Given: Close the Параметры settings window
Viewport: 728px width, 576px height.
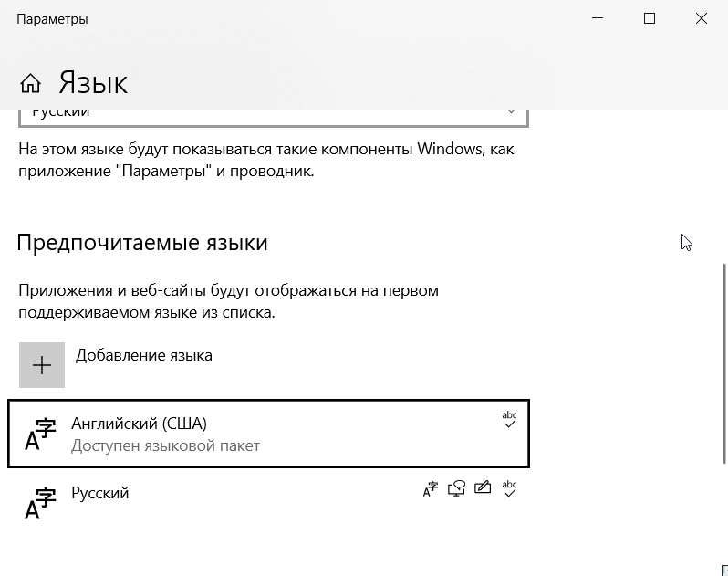Looking at the screenshot, I should point(702,18).
